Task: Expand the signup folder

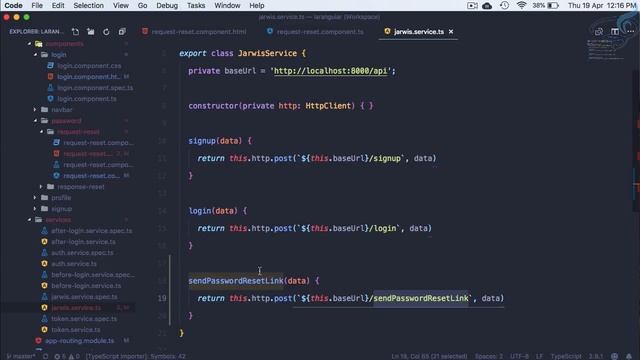Action: coord(62,209)
